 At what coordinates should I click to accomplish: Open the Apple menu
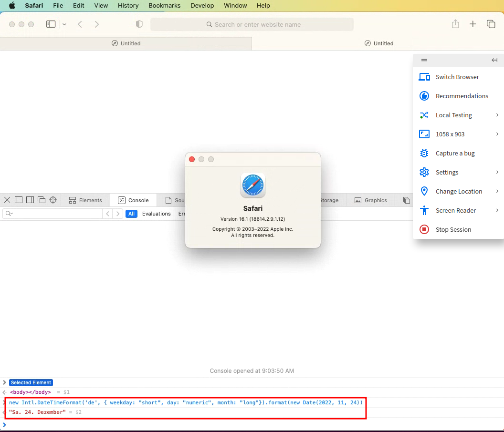(12, 5)
